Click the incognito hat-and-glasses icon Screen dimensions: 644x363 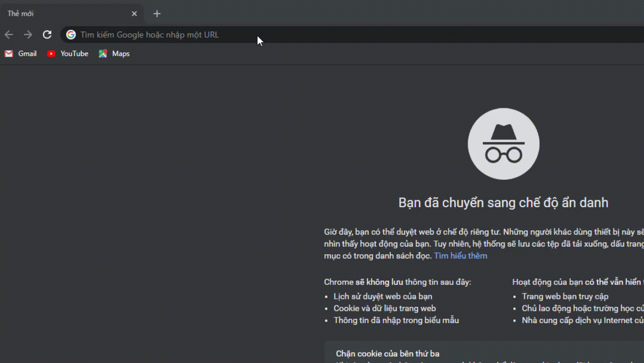click(x=503, y=144)
